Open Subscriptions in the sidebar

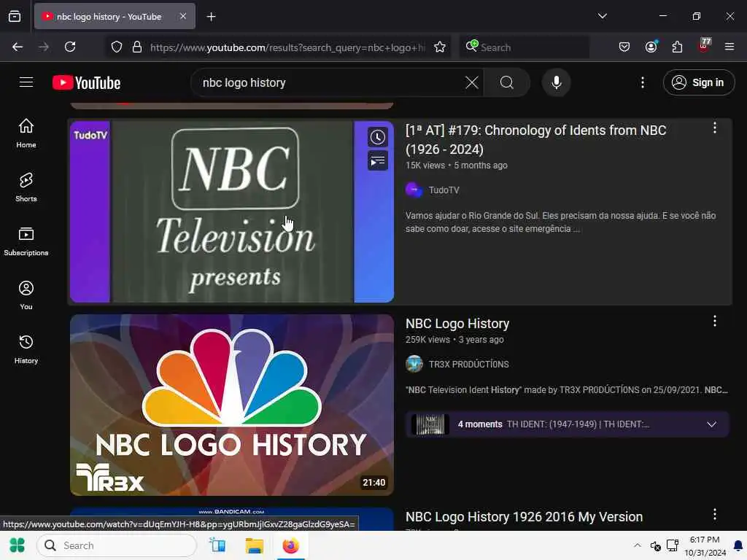pyautogui.click(x=26, y=241)
